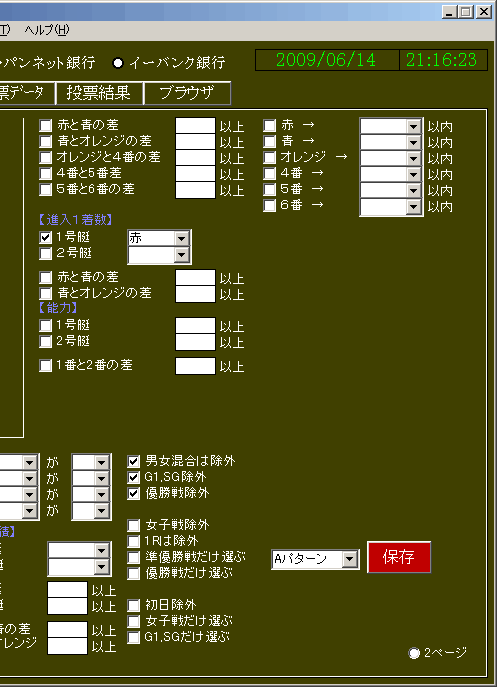Click the input field beside 1番と2番の差

click(x=195, y=366)
